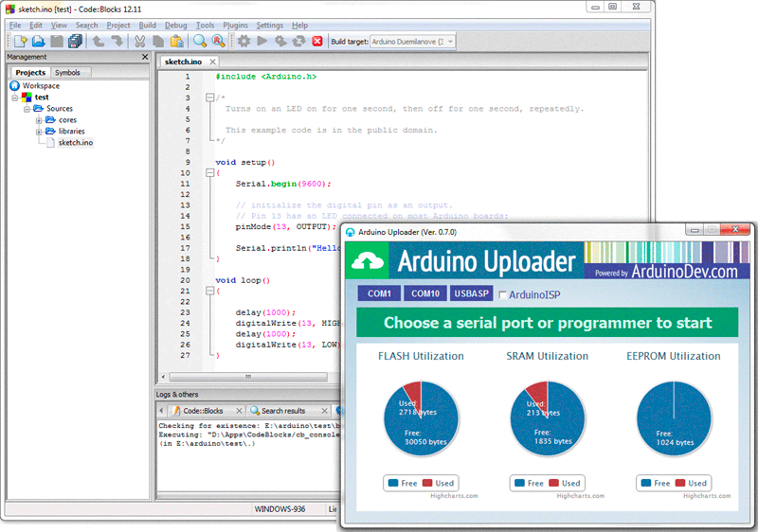Redo the last edit
This screenshot has width=758, height=532.
pos(117,42)
